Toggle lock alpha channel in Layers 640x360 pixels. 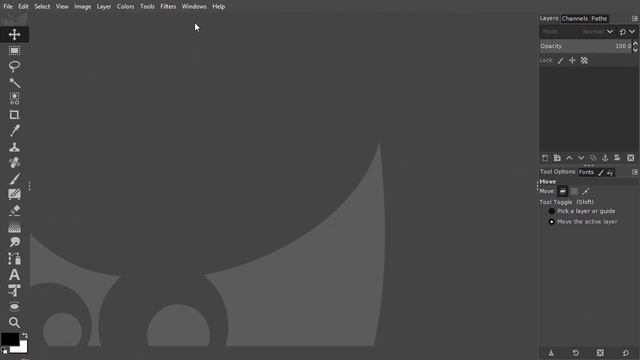point(584,60)
